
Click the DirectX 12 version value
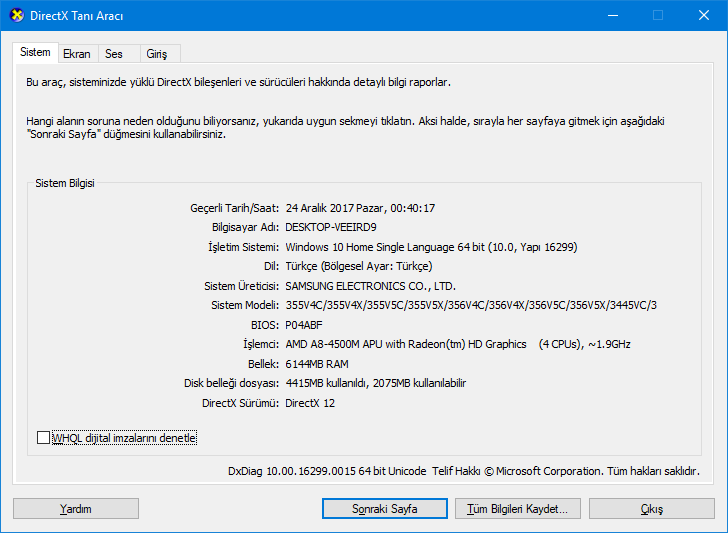pyautogui.click(x=310, y=403)
